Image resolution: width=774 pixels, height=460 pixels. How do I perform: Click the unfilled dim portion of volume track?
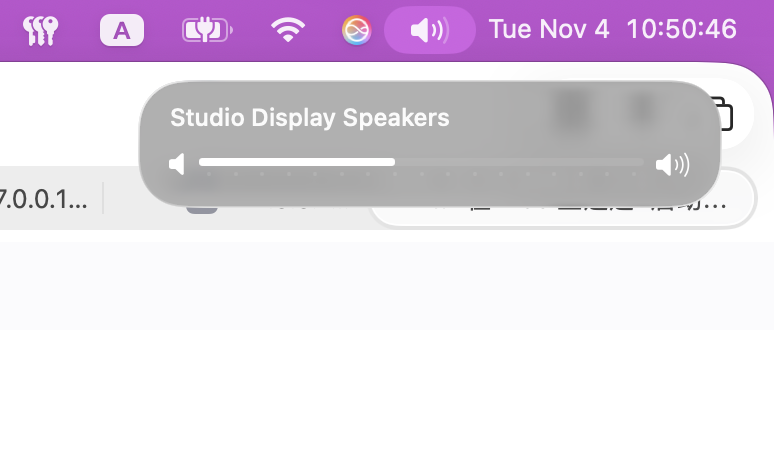click(x=519, y=162)
